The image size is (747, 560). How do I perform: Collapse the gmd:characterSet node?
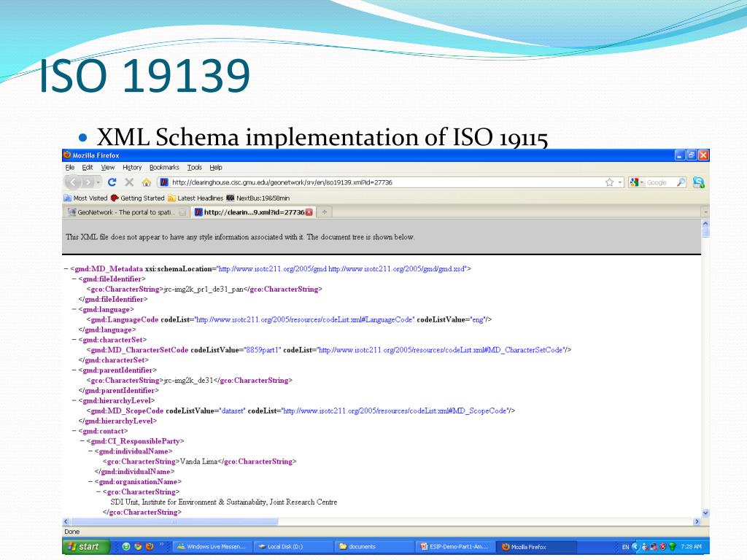74,340
